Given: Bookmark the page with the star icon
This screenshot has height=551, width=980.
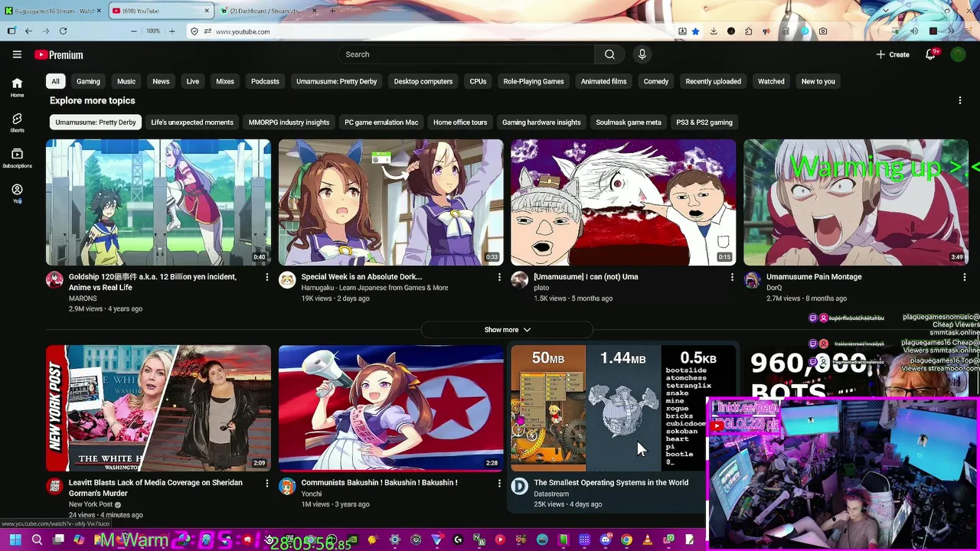Looking at the screenshot, I should tap(695, 31).
